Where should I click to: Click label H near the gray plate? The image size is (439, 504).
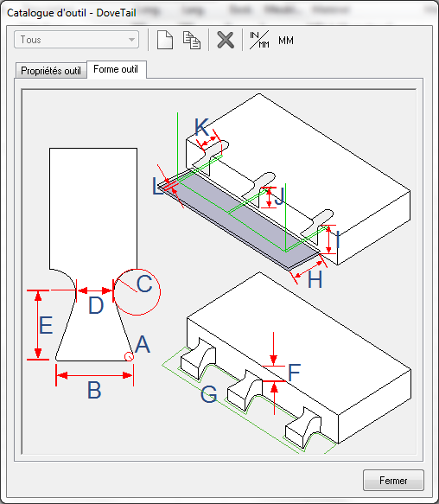(x=315, y=279)
